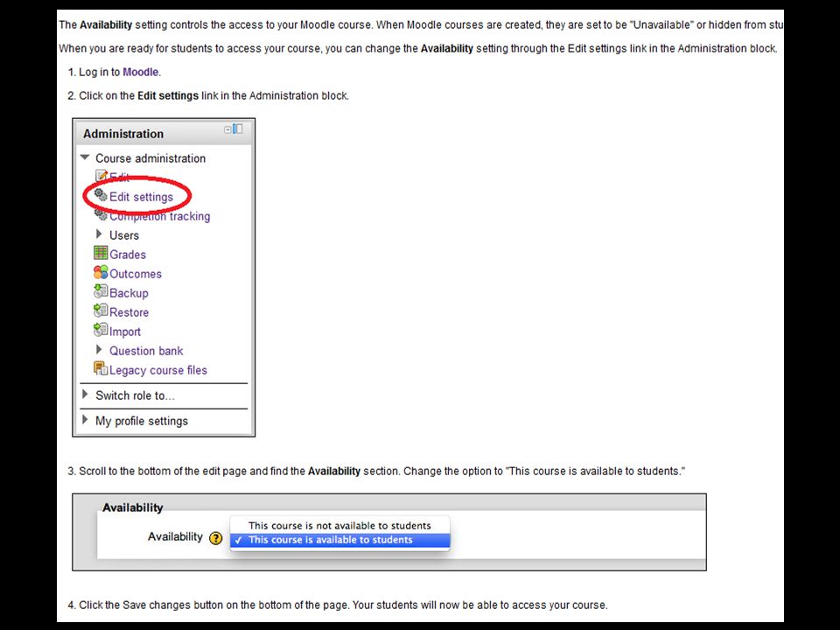840x630 pixels.
Task: Click the Moodle link in step 1
Action: click(141, 73)
